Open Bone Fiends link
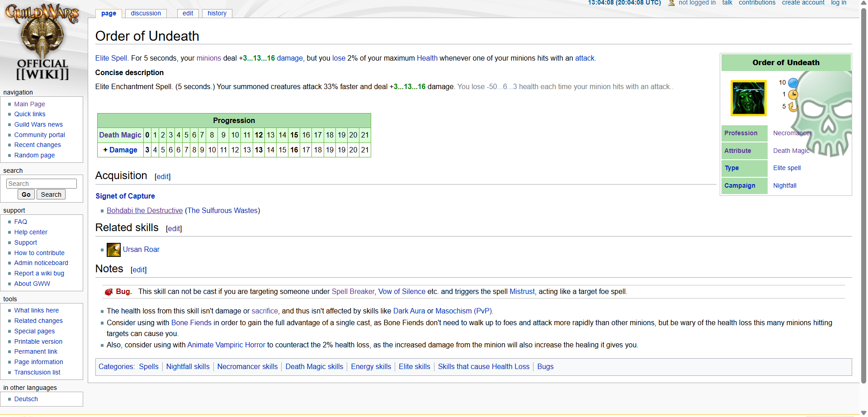Image resolution: width=868 pixels, height=417 pixels. click(191, 322)
